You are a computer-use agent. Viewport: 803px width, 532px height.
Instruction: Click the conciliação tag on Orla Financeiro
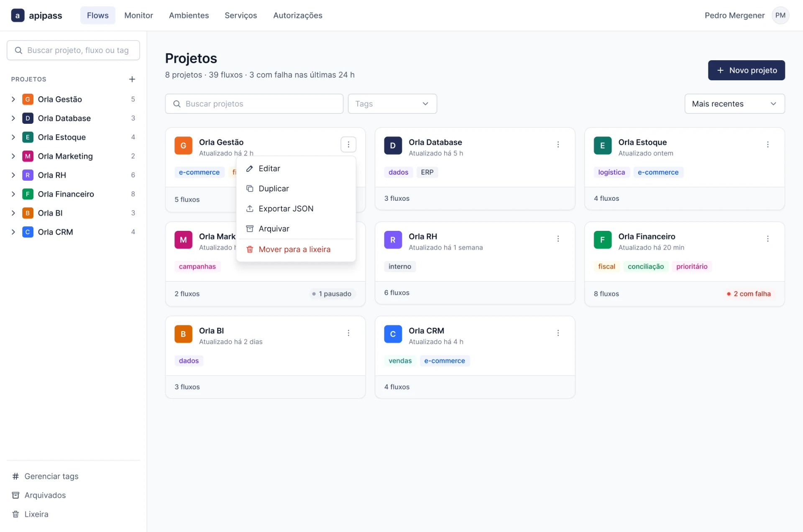(x=645, y=266)
